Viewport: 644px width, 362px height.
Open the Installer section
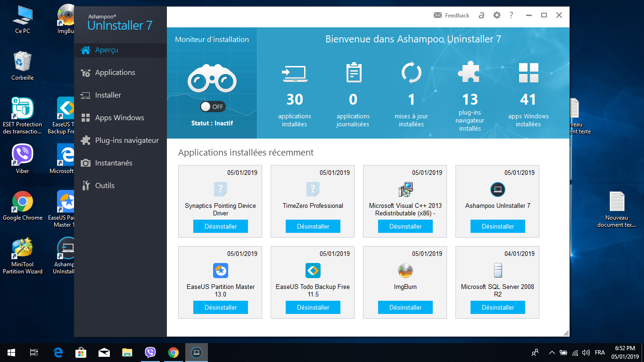coord(107,95)
